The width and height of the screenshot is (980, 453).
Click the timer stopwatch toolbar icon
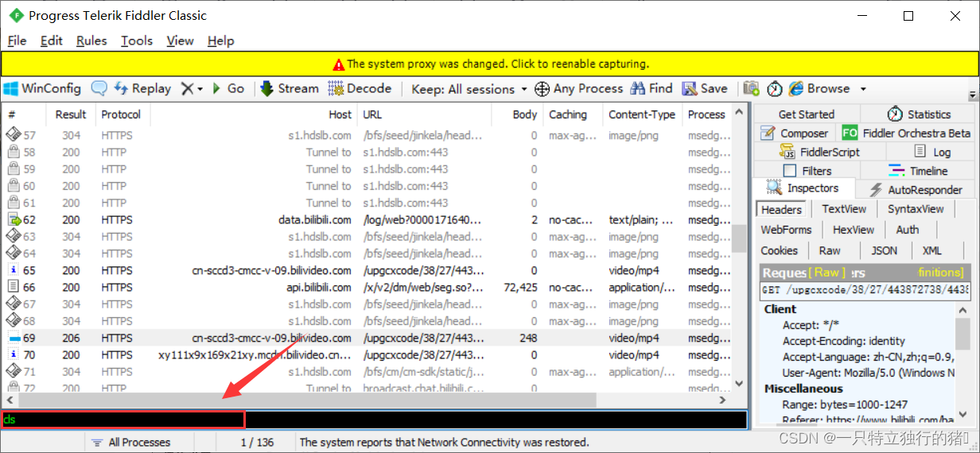774,89
